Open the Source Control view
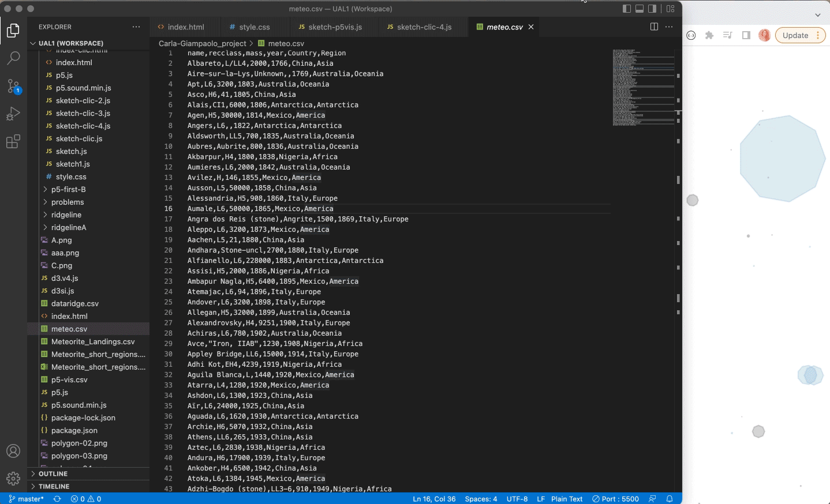 [x=13, y=86]
